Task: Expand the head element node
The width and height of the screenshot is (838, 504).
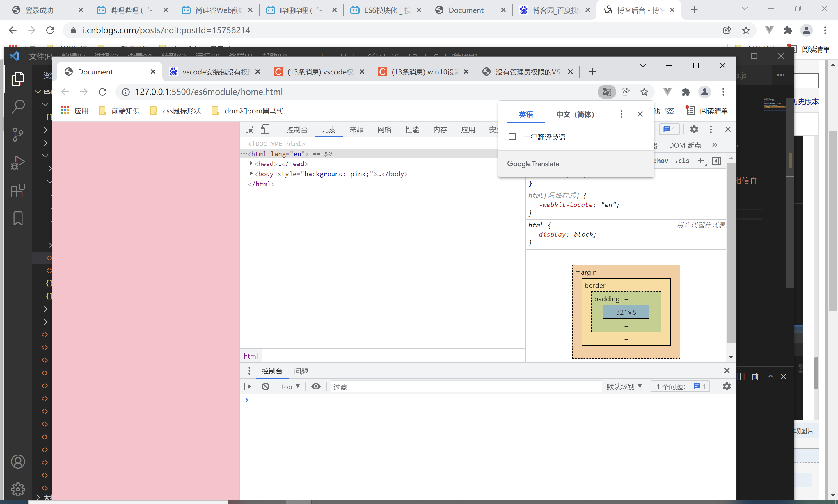Action: tap(251, 163)
